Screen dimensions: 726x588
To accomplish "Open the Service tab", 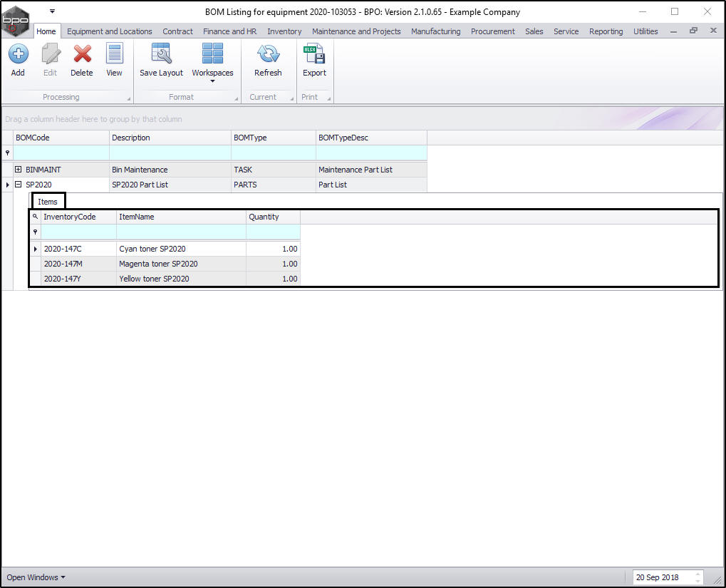I will pos(566,31).
